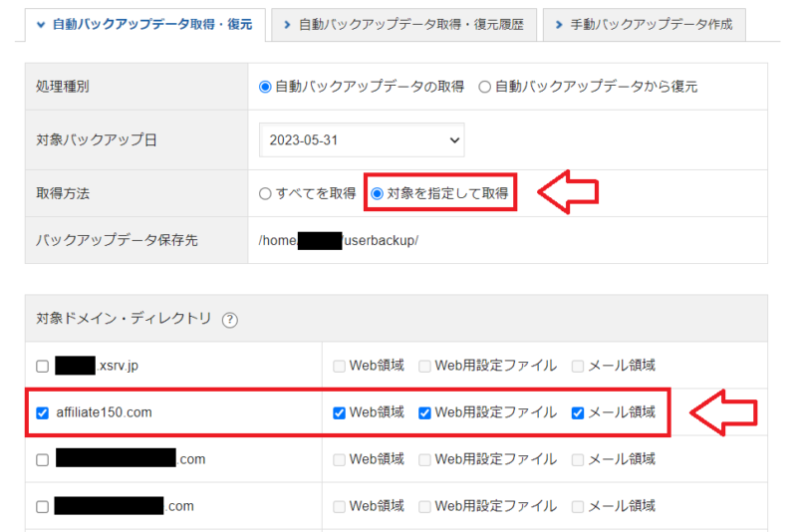
Task: Uncheck the affiliate150.com domain checkbox
Action: point(42,412)
